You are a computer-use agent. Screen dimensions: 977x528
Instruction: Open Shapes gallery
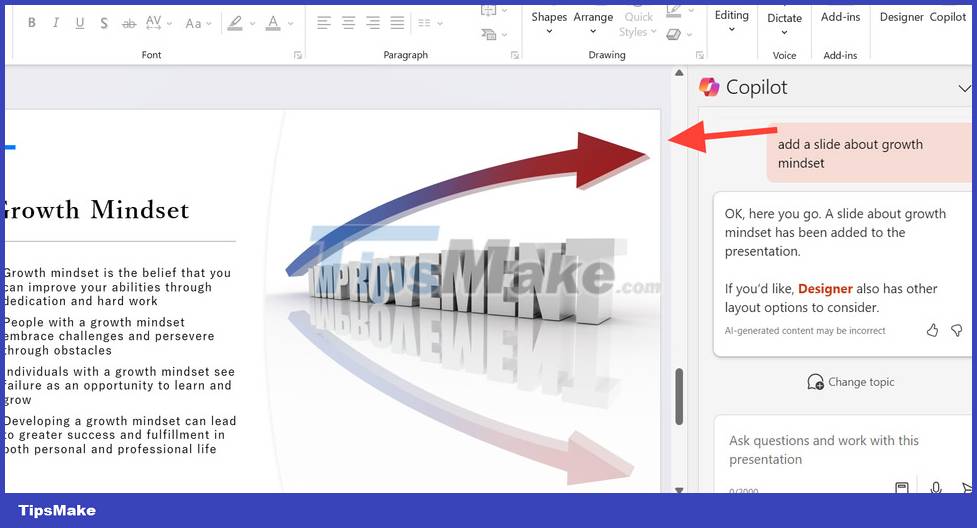point(549,22)
